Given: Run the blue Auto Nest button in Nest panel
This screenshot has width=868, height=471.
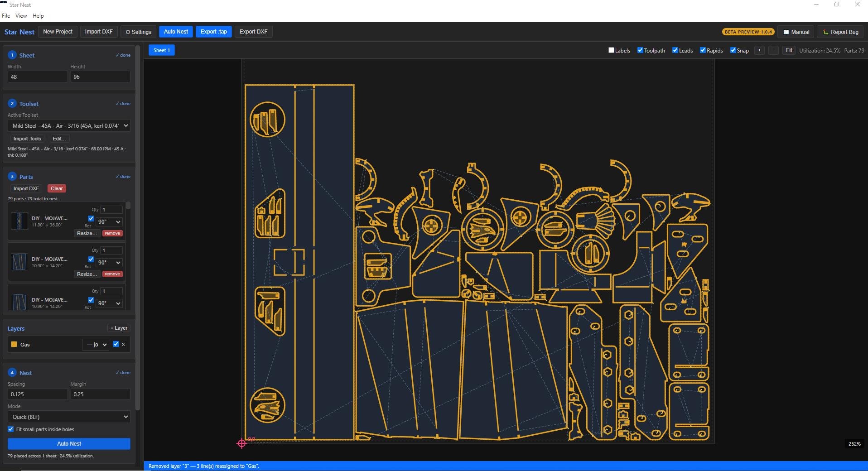Looking at the screenshot, I should [x=69, y=444].
